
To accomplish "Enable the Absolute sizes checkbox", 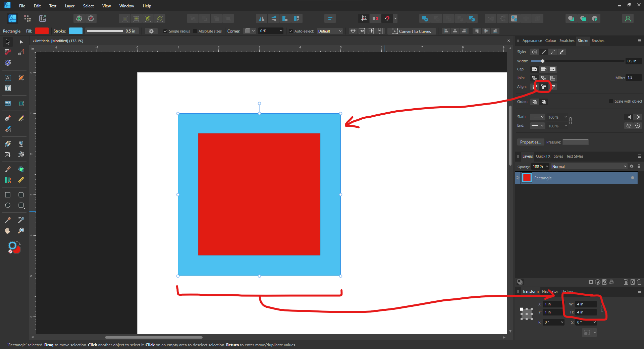I will 195,31.
